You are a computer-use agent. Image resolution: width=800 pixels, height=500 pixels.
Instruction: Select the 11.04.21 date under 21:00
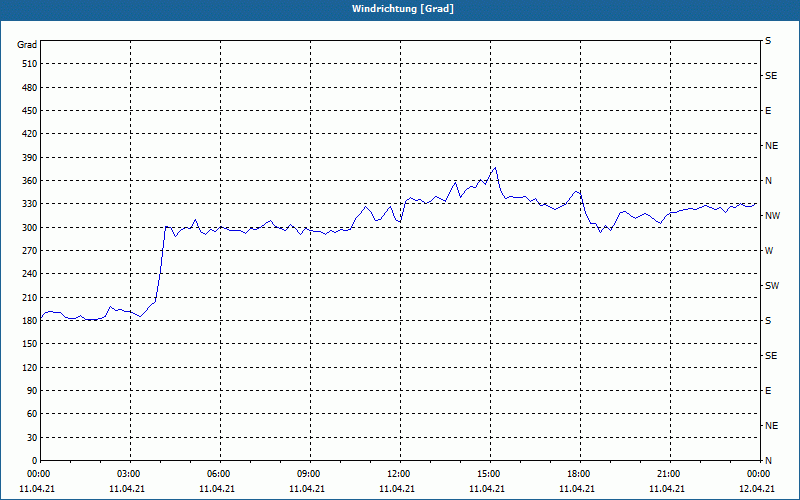point(667,489)
